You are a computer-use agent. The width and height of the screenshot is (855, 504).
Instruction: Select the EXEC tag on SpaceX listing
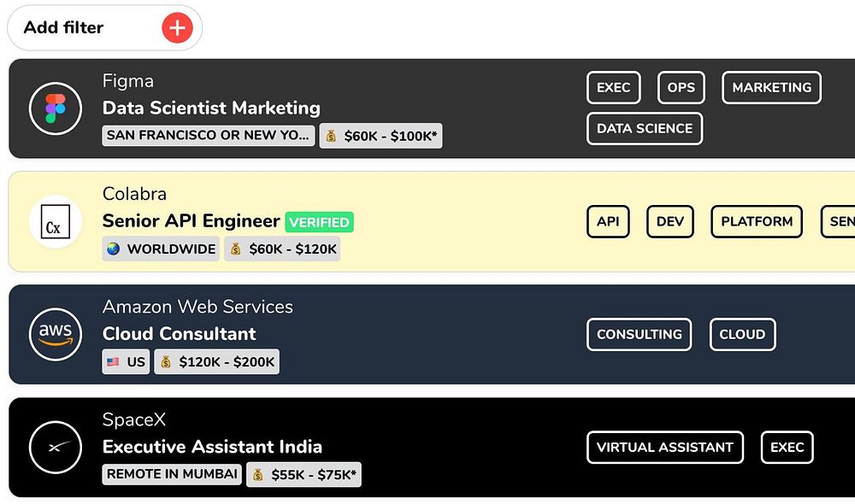tap(787, 448)
